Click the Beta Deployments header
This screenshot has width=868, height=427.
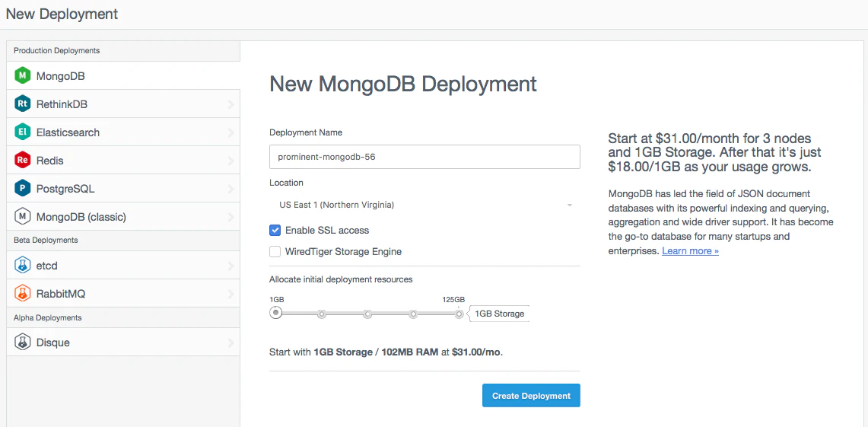[123, 241]
